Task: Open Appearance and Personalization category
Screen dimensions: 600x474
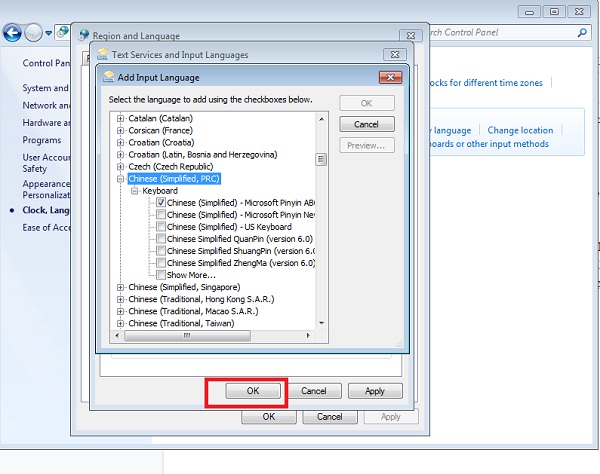Action: click(46, 189)
